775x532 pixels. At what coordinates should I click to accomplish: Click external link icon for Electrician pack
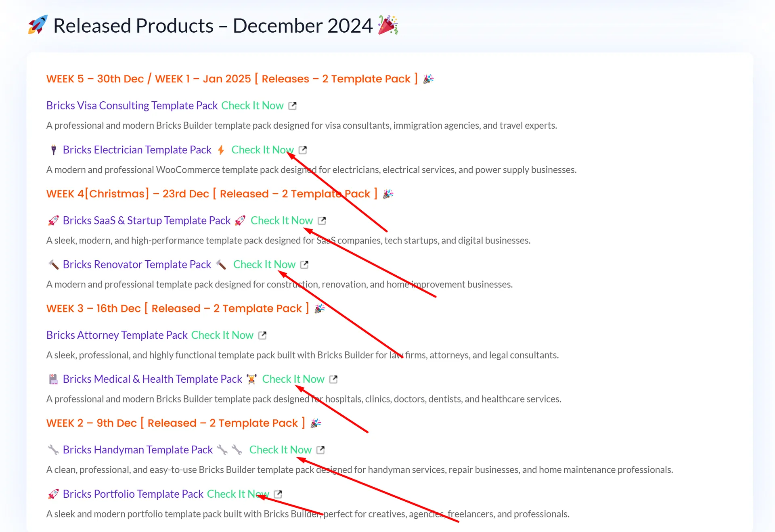(303, 150)
